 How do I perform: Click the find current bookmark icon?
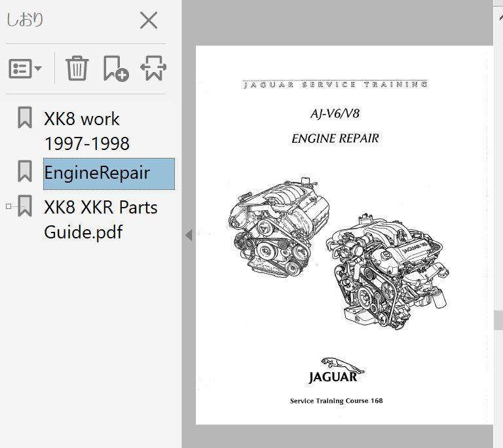tap(153, 67)
